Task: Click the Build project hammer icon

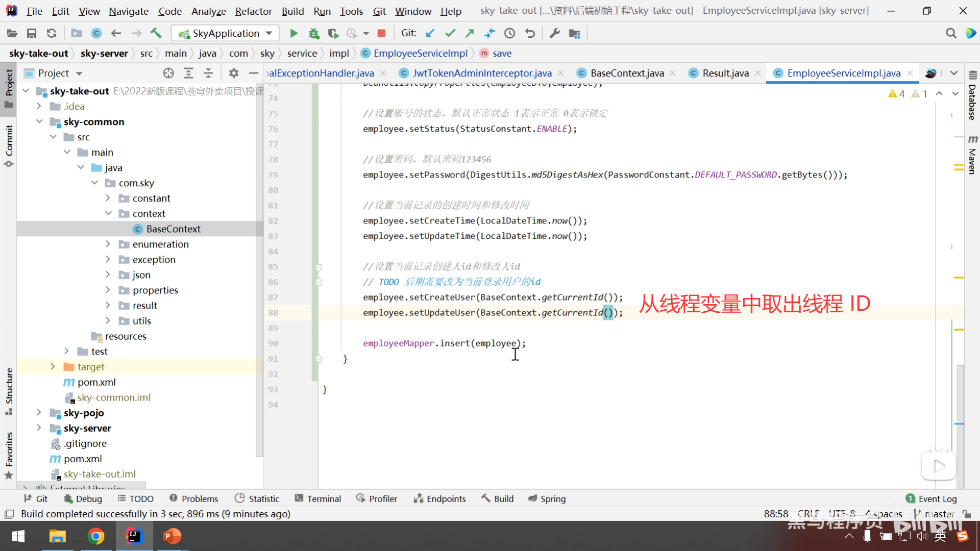Action: [x=156, y=33]
